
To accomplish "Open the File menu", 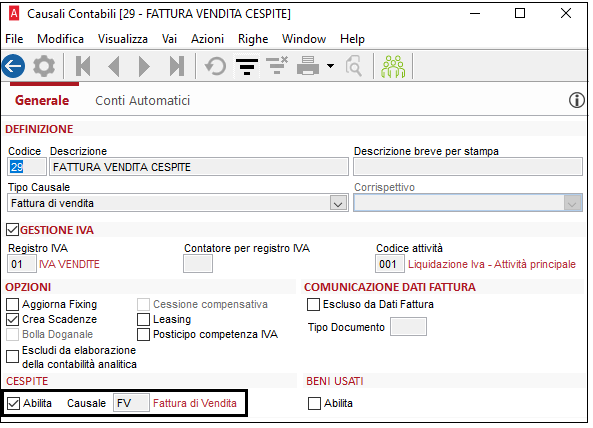I will 14,39.
